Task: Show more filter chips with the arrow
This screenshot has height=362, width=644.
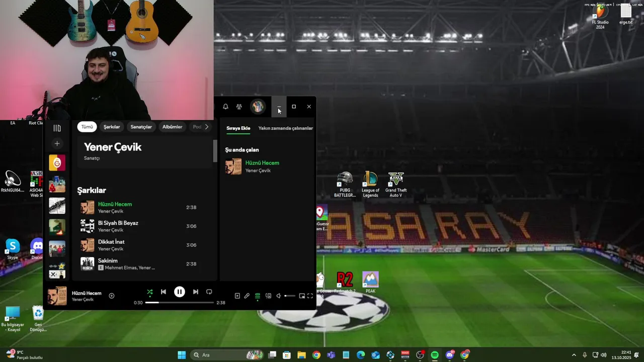Action: click(x=206, y=127)
